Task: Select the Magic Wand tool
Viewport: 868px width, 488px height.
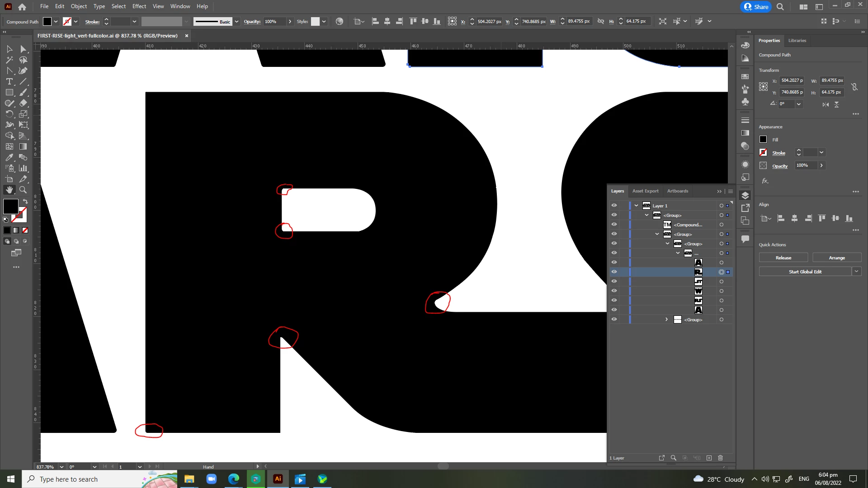Action: pyautogui.click(x=9, y=60)
